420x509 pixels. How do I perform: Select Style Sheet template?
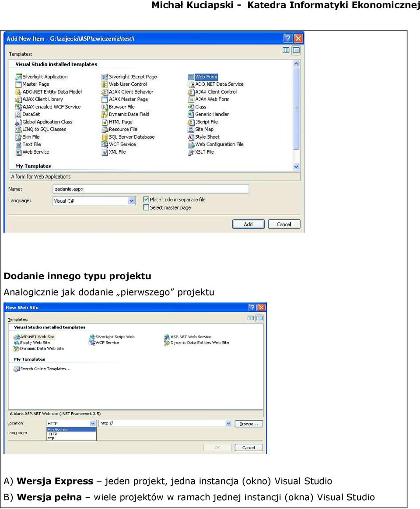coord(203,137)
